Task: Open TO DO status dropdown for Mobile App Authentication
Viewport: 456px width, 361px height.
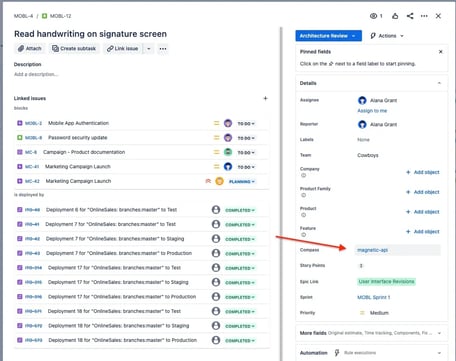Action: point(246,124)
